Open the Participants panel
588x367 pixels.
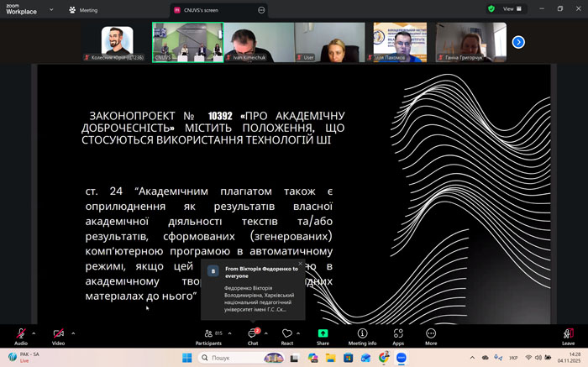[208, 334]
